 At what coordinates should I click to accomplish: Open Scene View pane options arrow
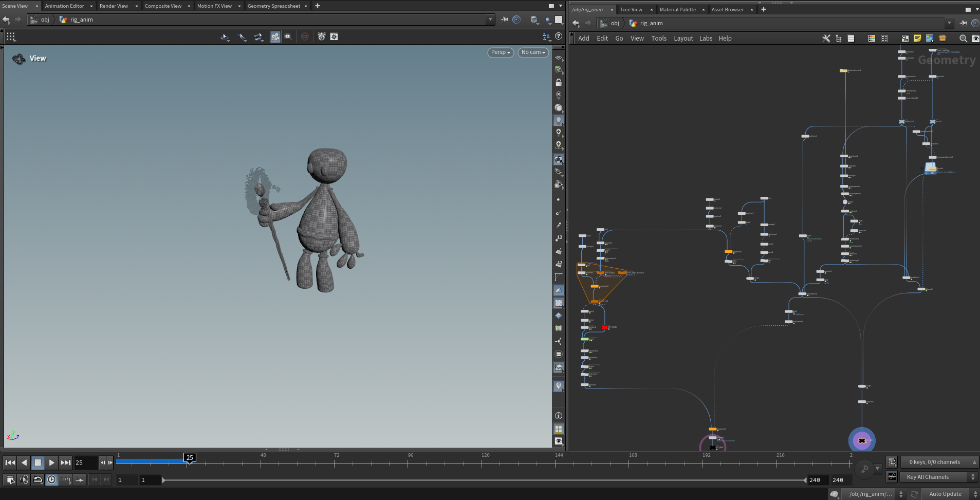pyautogui.click(x=560, y=6)
